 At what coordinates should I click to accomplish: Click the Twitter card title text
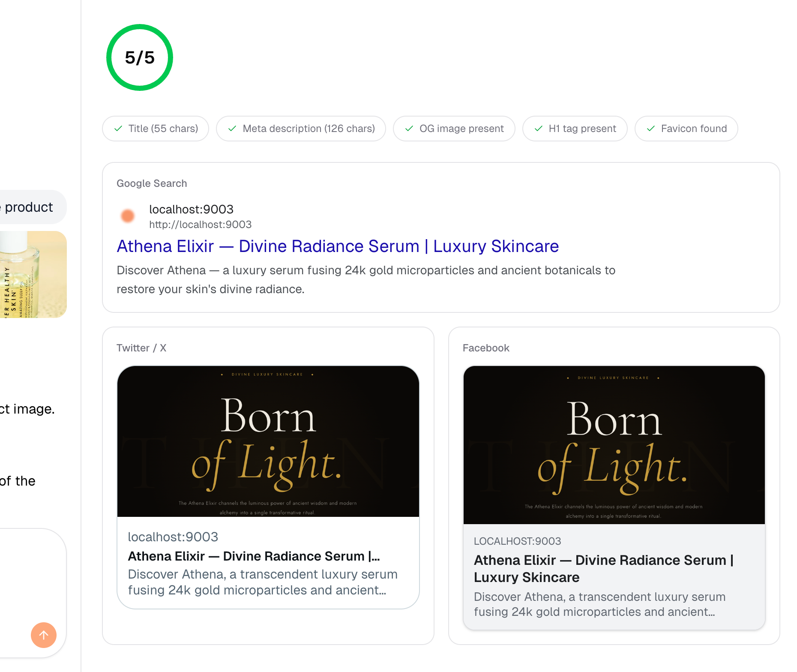click(254, 556)
